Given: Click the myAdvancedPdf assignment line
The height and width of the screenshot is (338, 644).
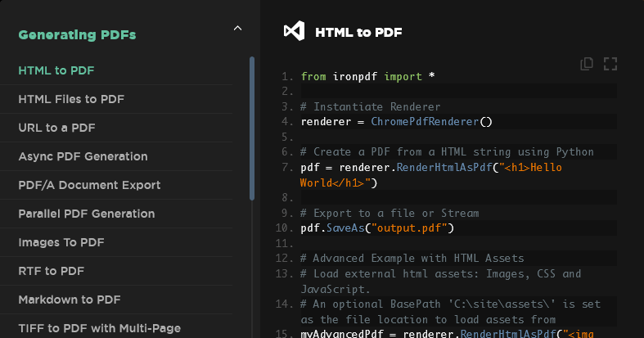Looking at the screenshot, I should click(x=448, y=333).
